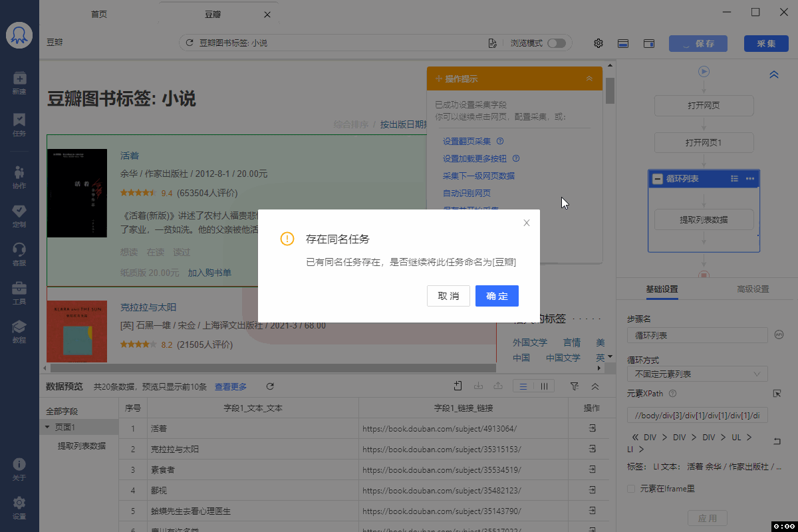Click the 查看更多 link in 数据预览
The image size is (798, 532).
click(230, 386)
